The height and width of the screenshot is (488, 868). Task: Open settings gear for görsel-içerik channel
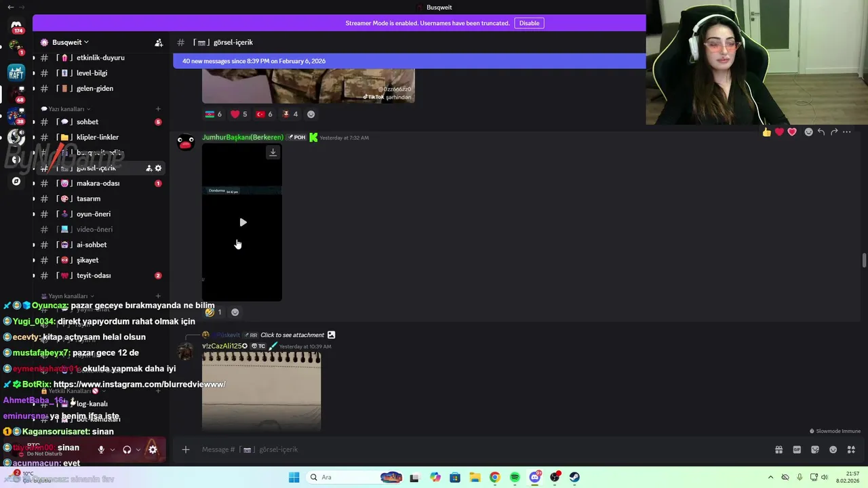[158, 168]
